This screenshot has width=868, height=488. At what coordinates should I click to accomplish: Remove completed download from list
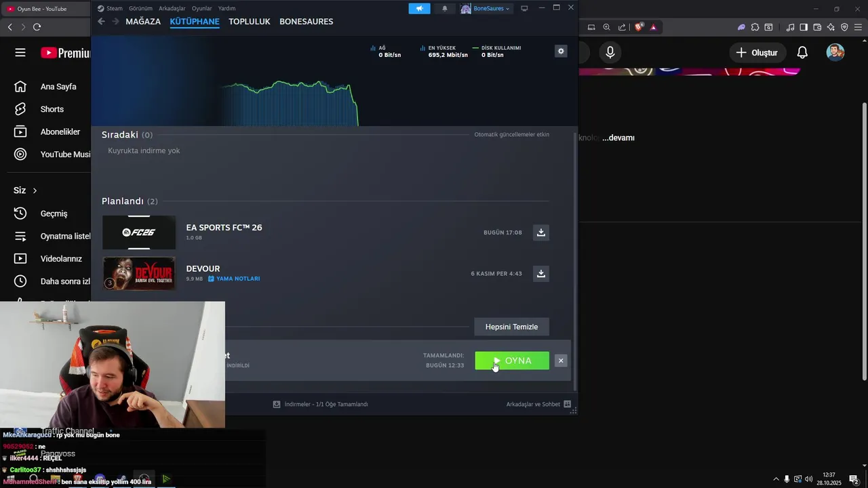[561, 361]
